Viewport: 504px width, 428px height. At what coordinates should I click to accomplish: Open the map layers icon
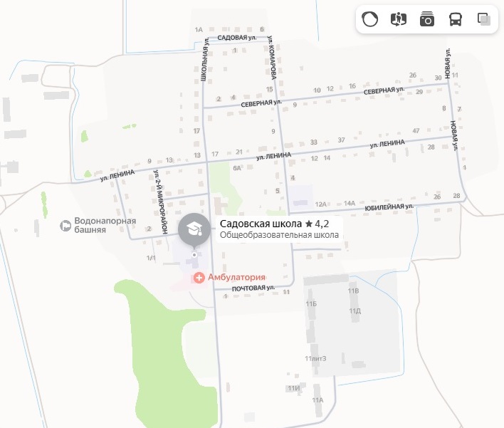[x=484, y=19]
